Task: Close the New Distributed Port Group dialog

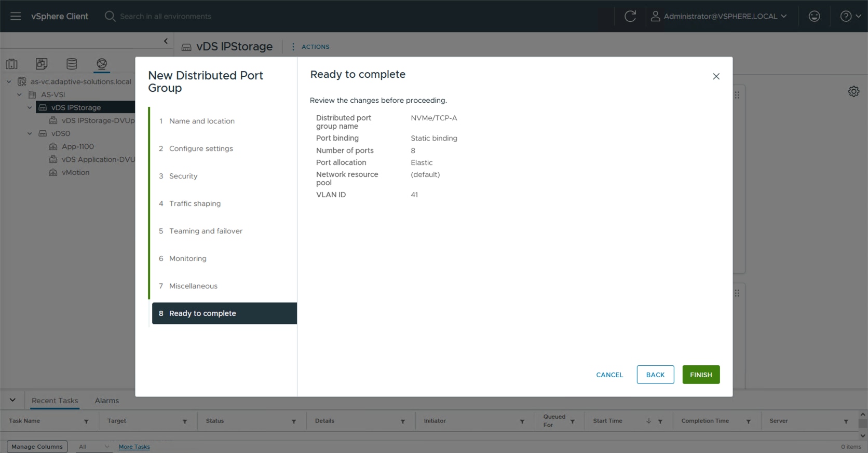Action: [x=716, y=76]
